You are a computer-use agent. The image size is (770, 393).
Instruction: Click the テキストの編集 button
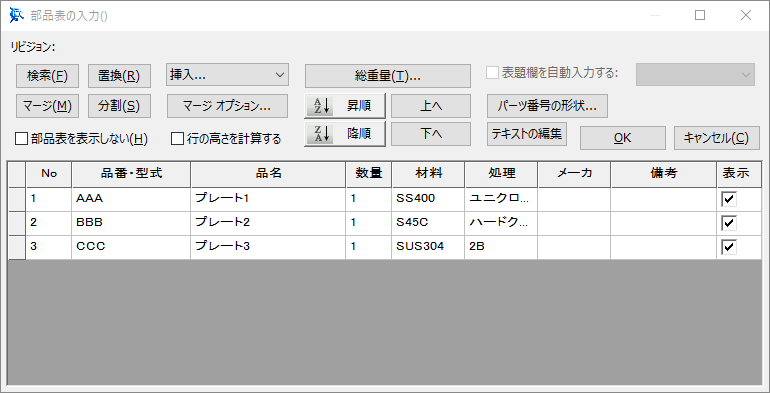pyautogui.click(x=527, y=134)
